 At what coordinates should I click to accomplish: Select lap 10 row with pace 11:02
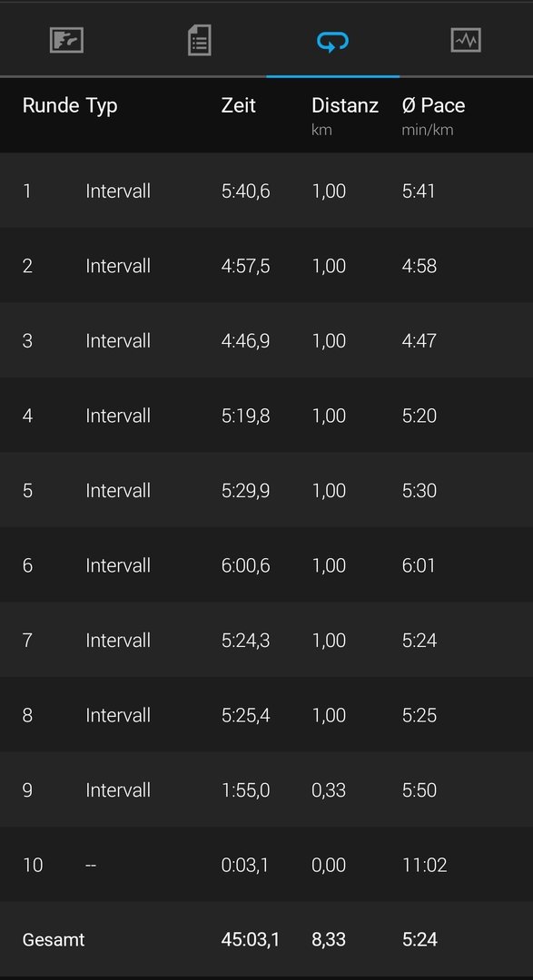point(267,865)
